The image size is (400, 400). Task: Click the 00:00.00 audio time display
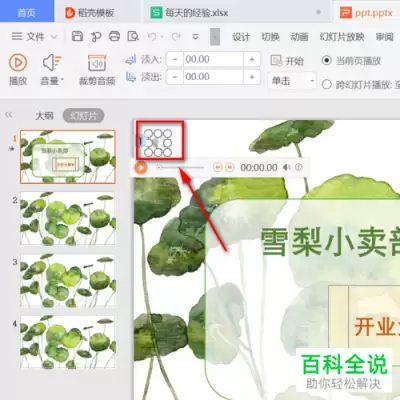[x=259, y=168]
